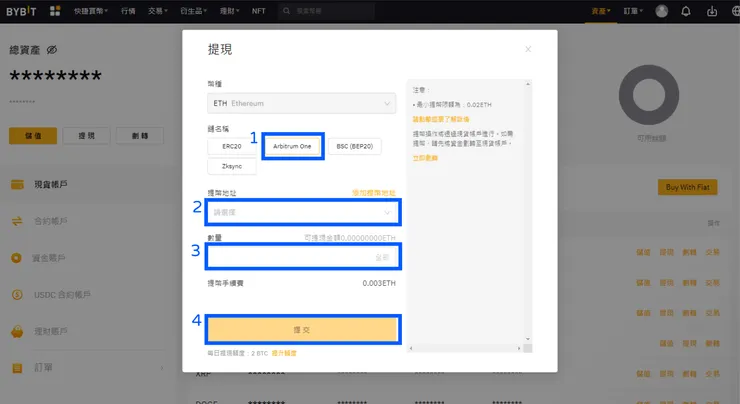740x404 pixels.
Task: Open the 衍生品 dropdown in top navigation
Action: tap(193, 11)
